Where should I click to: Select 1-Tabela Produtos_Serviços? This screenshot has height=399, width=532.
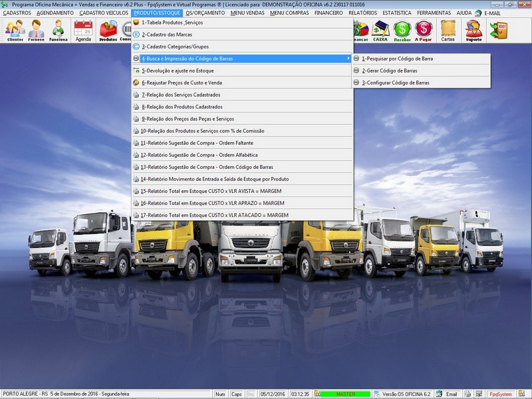[242, 23]
